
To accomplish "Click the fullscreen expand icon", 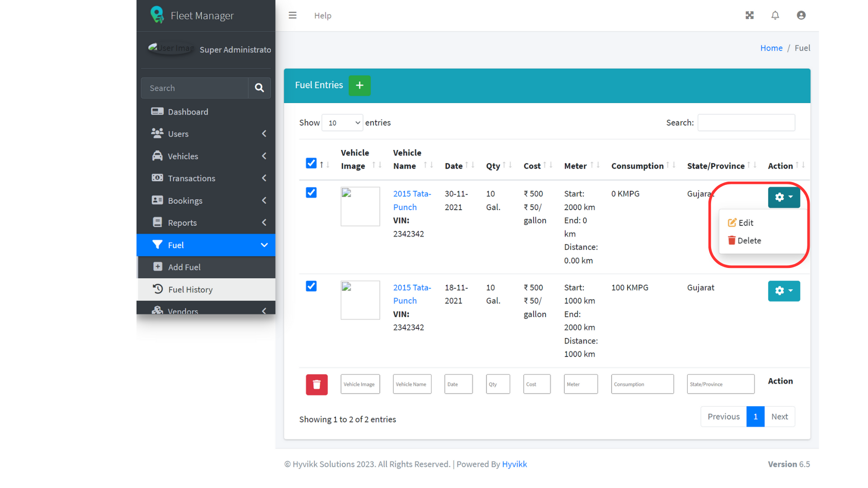I will click(750, 15).
